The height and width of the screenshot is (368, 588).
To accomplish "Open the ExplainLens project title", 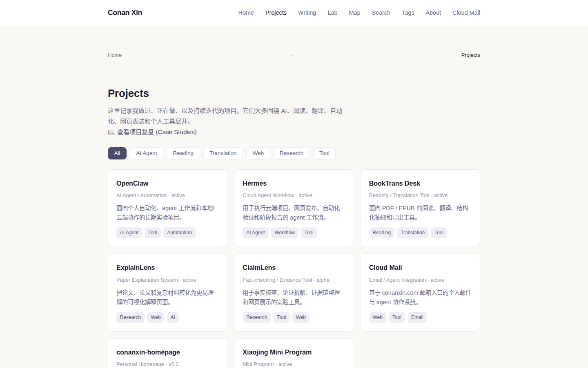I will 136,268.
